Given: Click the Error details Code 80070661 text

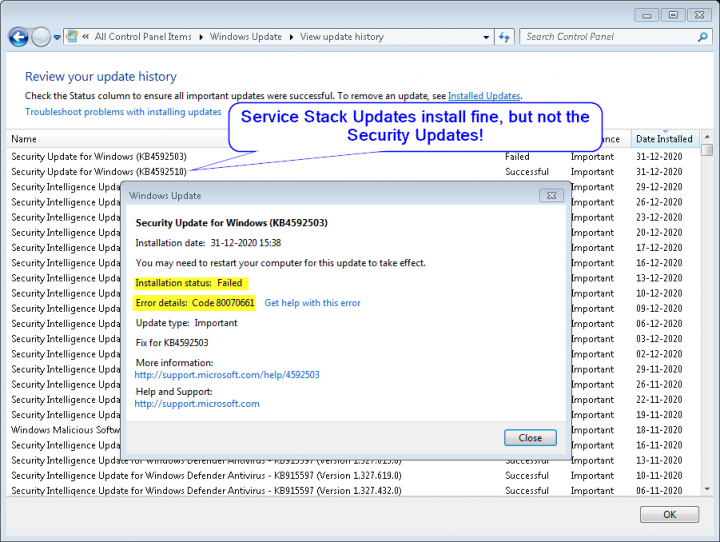Looking at the screenshot, I should (195, 303).
